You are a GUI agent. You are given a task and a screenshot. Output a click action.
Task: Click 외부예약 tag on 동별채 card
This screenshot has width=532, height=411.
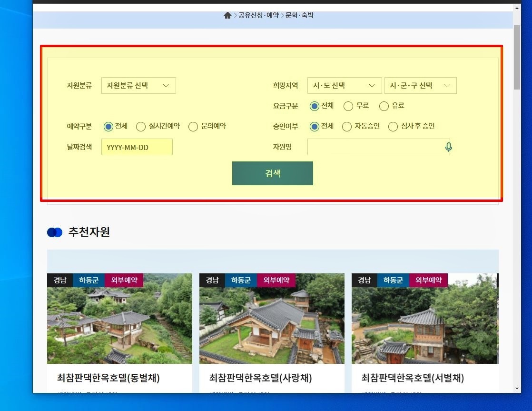[x=124, y=280]
